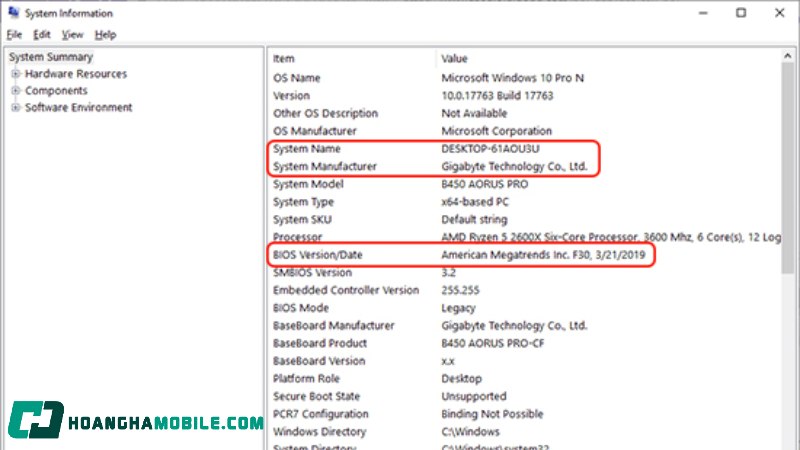800x450 pixels.
Task: Select the Processor row label
Action: pyautogui.click(x=297, y=237)
